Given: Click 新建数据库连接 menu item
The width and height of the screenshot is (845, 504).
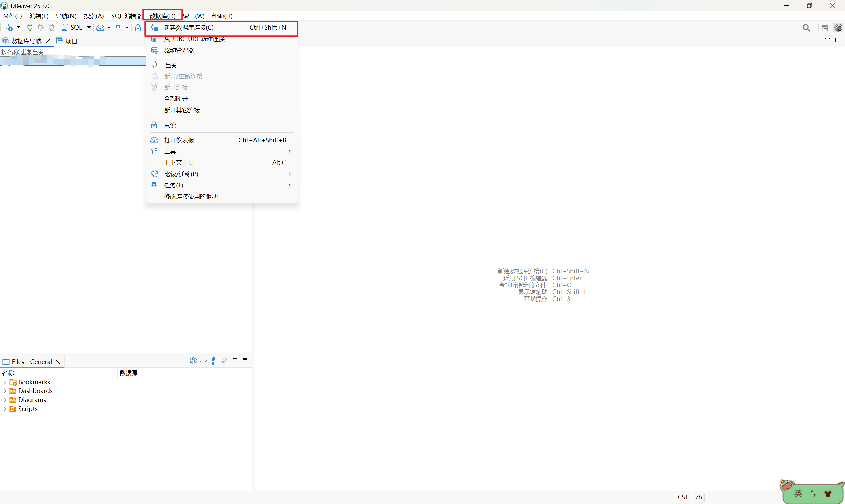Looking at the screenshot, I should click(189, 28).
